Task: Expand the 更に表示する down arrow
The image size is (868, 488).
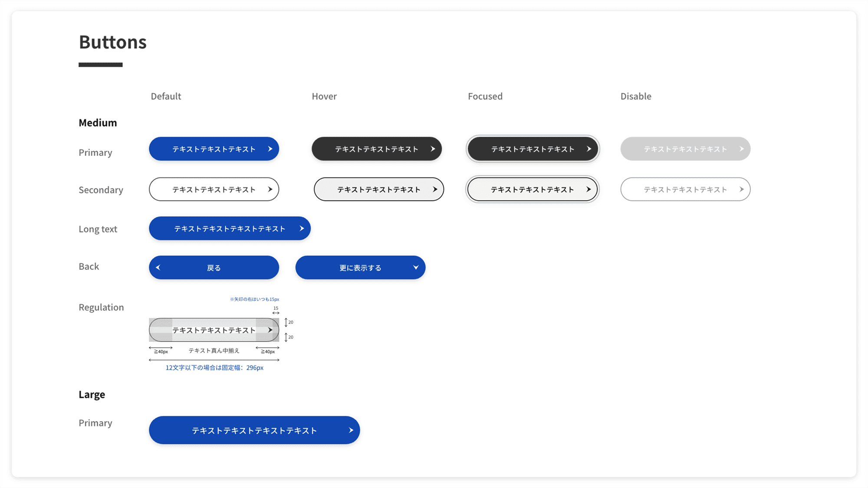Action: [416, 267]
